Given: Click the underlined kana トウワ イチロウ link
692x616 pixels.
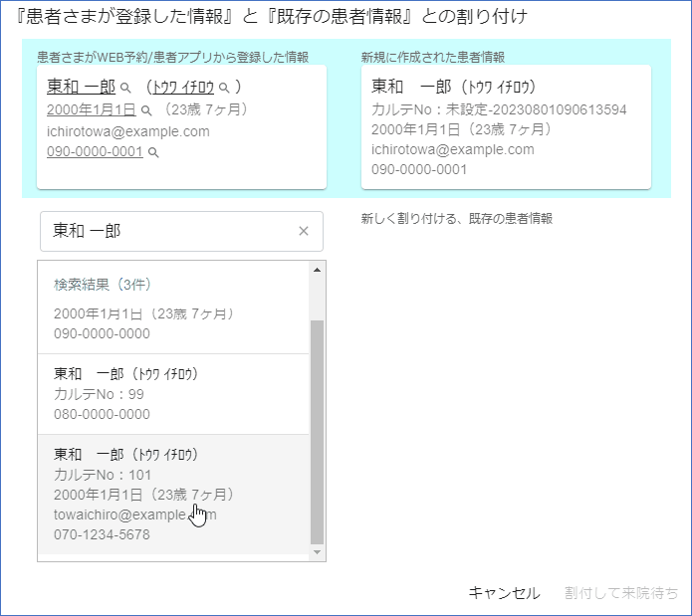Looking at the screenshot, I should [x=183, y=88].
